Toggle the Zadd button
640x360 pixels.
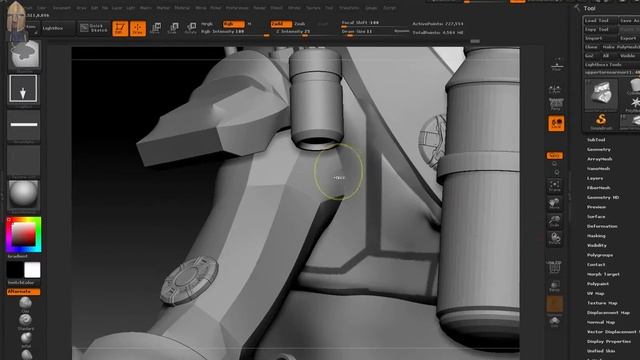(x=281, y=24)
